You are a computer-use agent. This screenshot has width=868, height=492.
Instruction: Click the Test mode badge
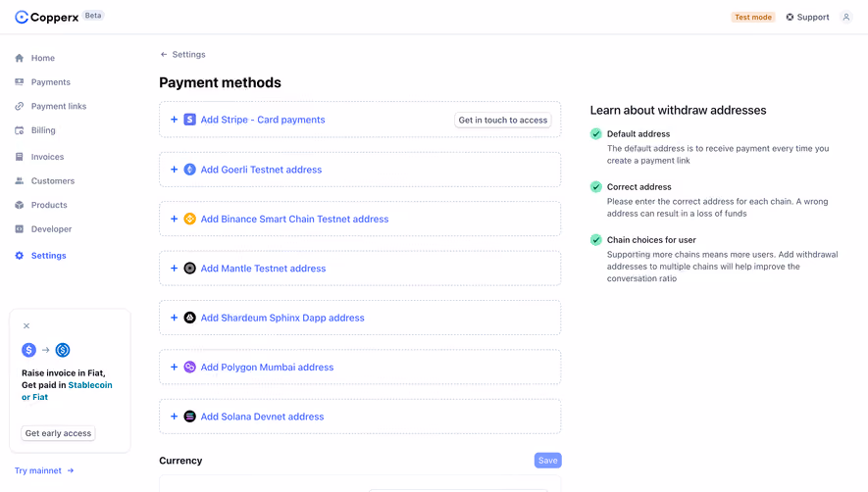tap(753, 18)
